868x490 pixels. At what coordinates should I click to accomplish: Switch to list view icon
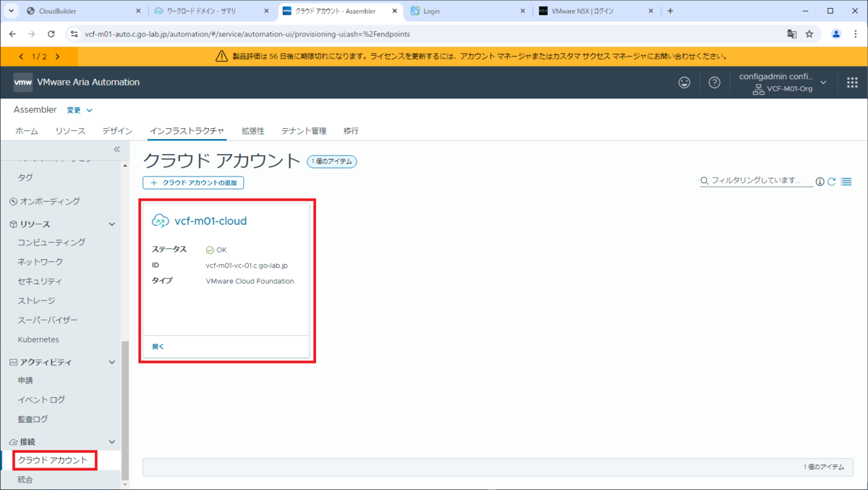click(846, 182)
